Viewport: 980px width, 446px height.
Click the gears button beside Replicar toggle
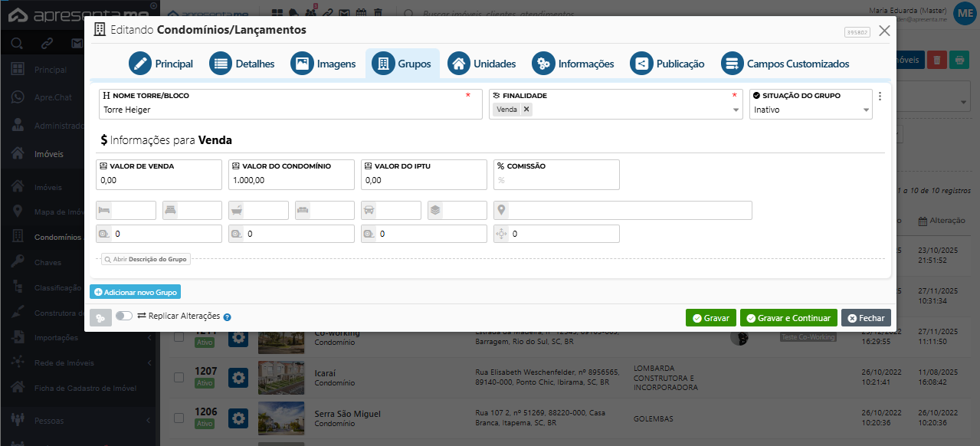(x=100, y=317)
